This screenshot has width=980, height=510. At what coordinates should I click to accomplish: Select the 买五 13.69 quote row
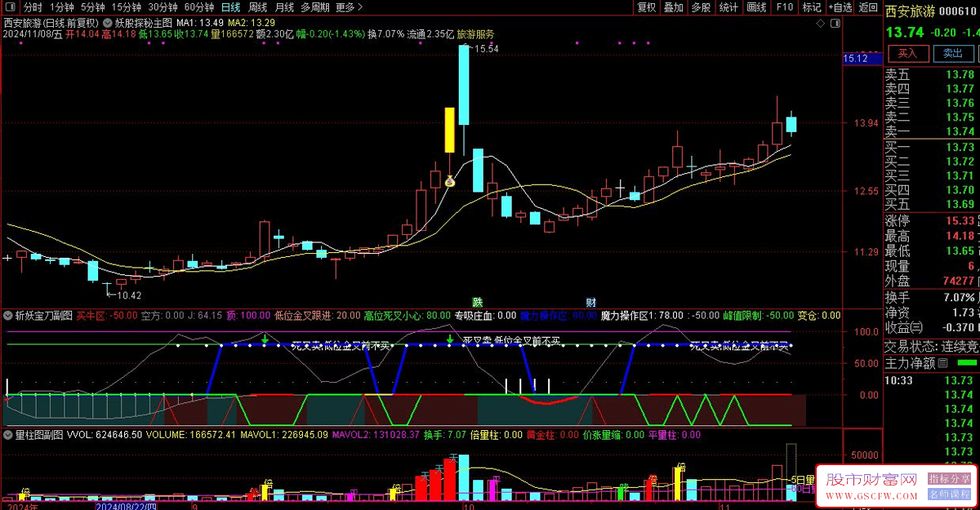[x=932, y=204]
